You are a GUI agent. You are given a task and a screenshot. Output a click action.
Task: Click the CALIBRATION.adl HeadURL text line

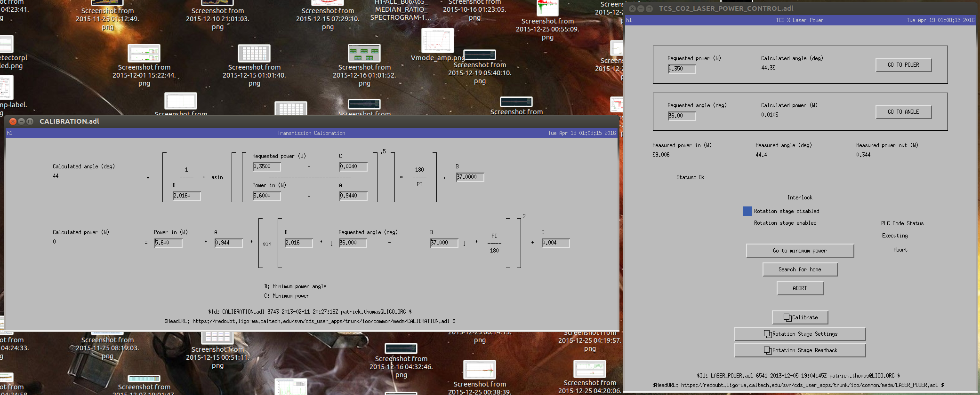tap(310, 321)
